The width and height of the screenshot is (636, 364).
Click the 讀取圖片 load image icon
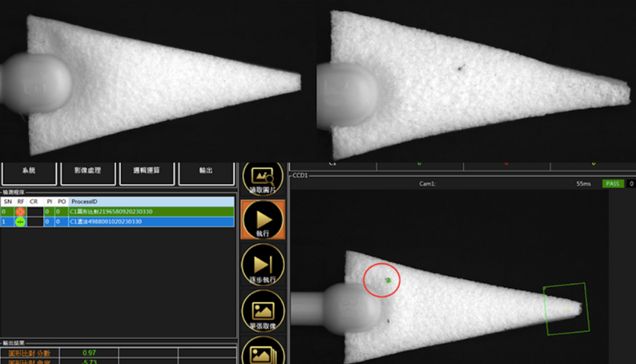(x=263, y=177)
